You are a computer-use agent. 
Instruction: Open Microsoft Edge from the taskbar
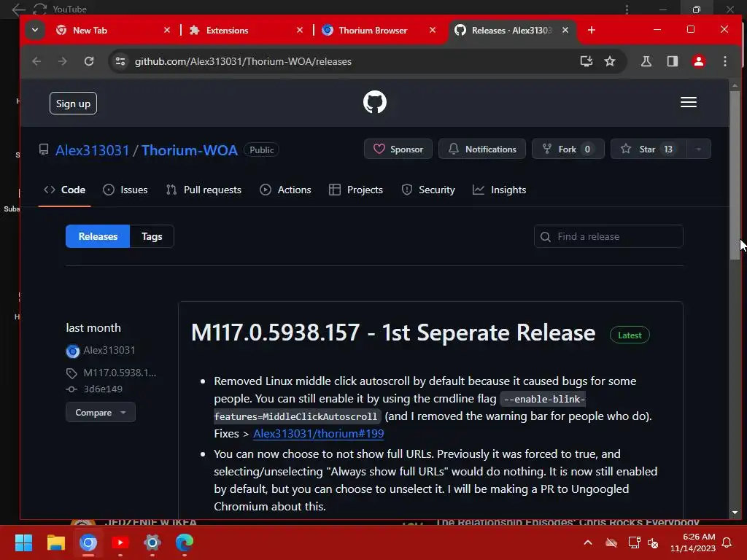coord(185,542)
